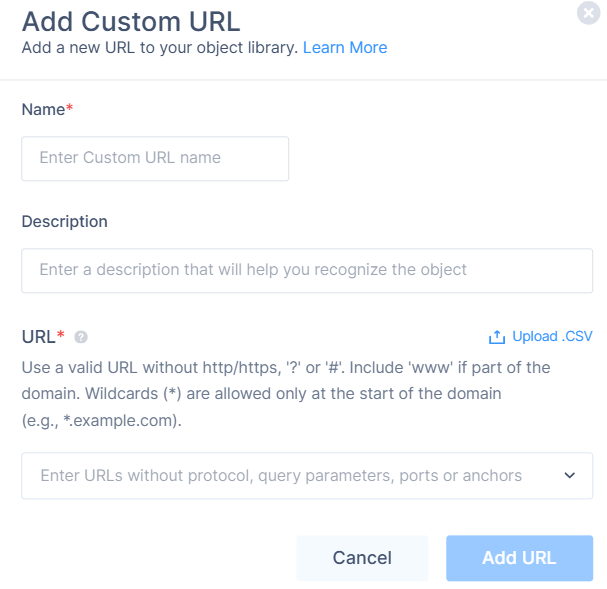The width and height of the screenshot is (607, 589).
Task: Click the red asterisk beside URL
Action: click(61, 335)
